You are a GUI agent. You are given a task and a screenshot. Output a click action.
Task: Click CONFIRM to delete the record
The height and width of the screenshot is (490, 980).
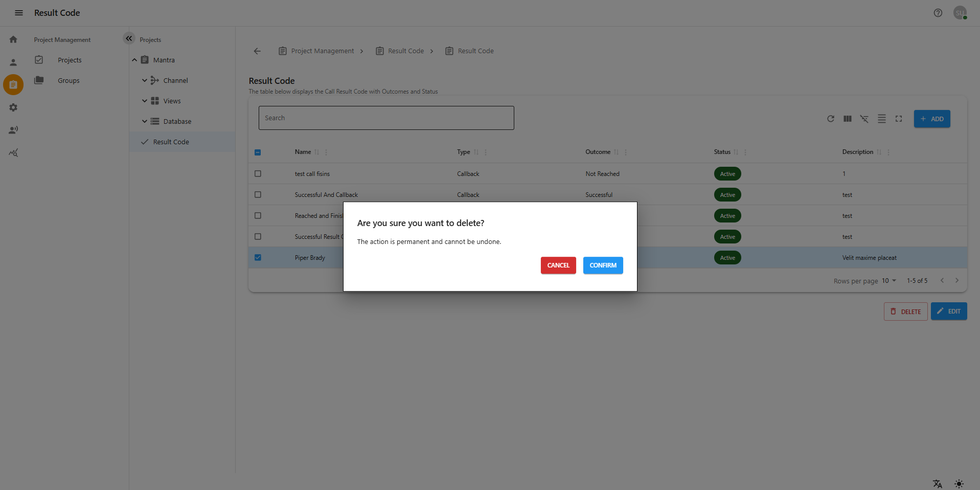(x=603, y=265)
